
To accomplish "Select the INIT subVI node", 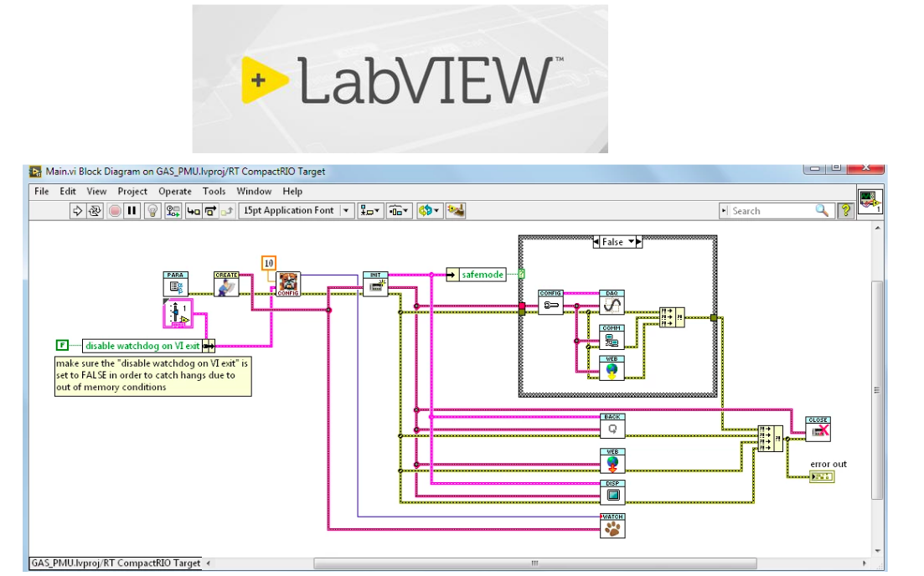I will click(375, 284).
